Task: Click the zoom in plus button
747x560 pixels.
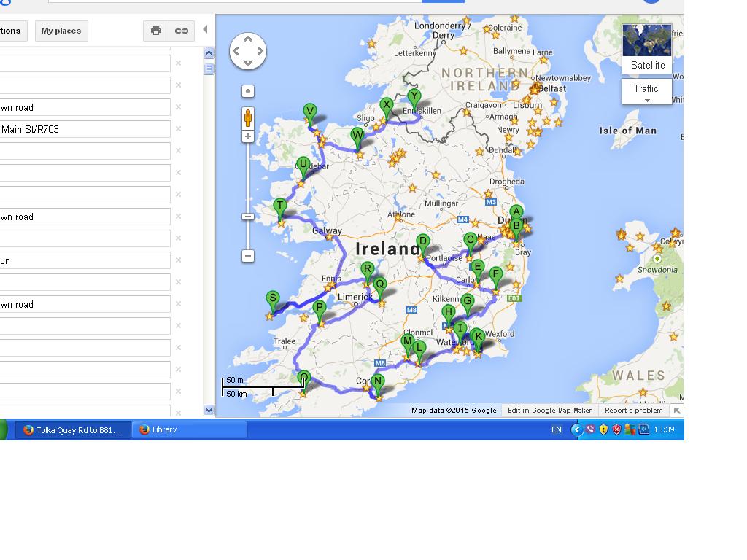Action: pyautogui.click(x=248, y=136)
